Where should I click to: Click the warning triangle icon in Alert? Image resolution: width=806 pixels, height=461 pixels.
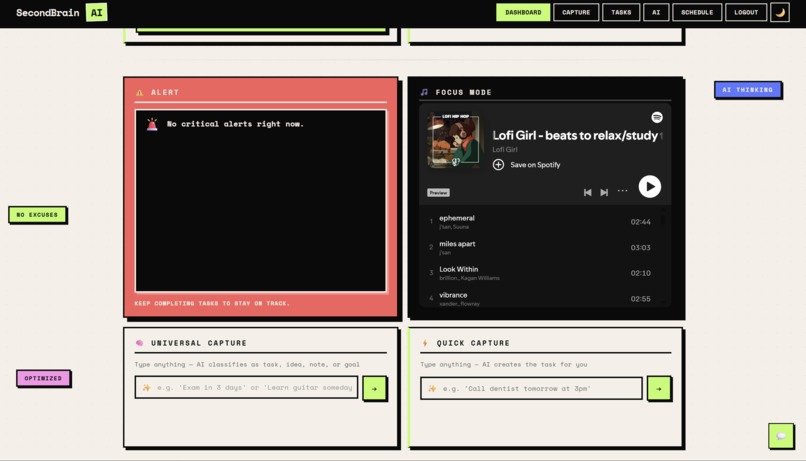139,93
